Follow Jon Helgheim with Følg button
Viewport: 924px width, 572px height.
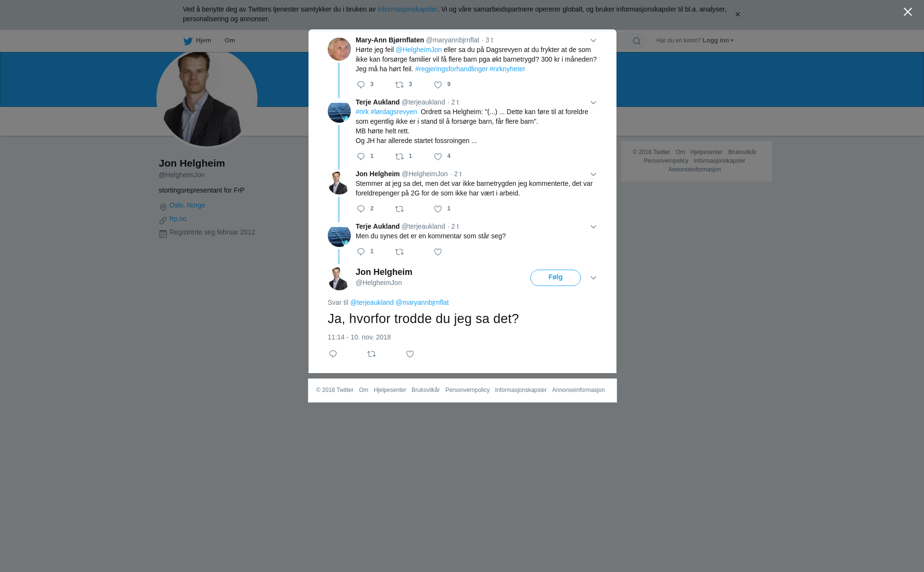pyautogui.click(x=555, y=278)
